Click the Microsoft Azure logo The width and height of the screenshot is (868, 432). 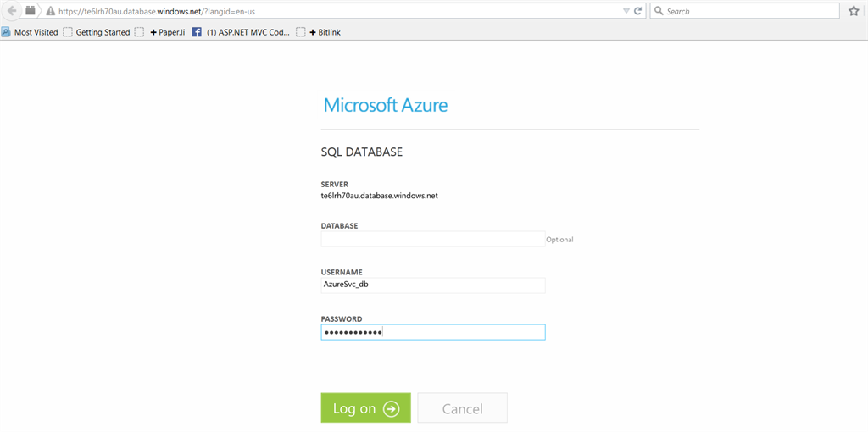pos(386,106)
